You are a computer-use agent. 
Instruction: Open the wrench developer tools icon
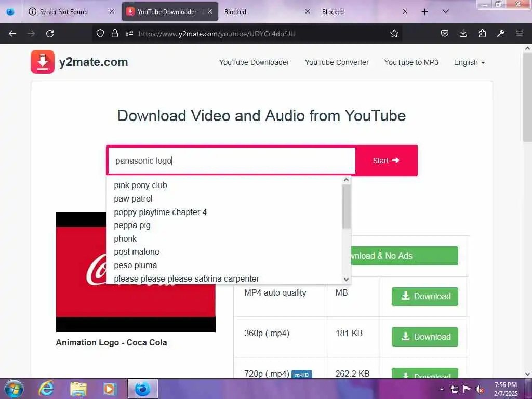(x=501, y=33)
